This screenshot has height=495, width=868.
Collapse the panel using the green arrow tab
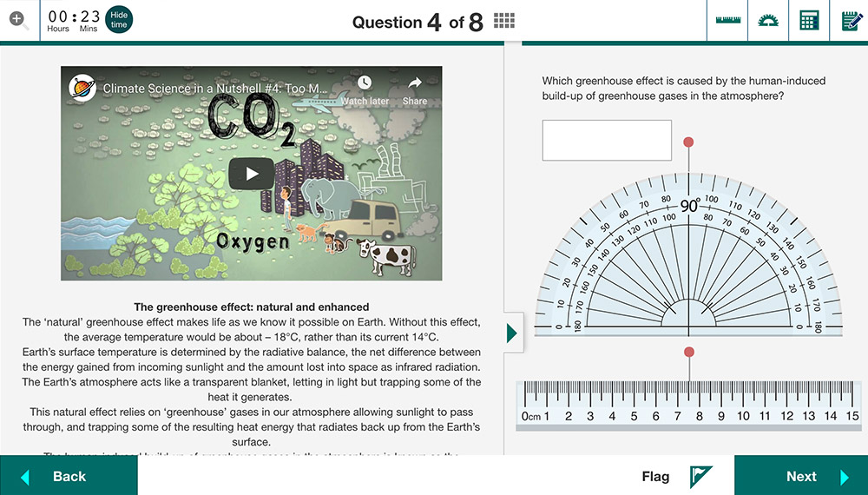[513, 333]
